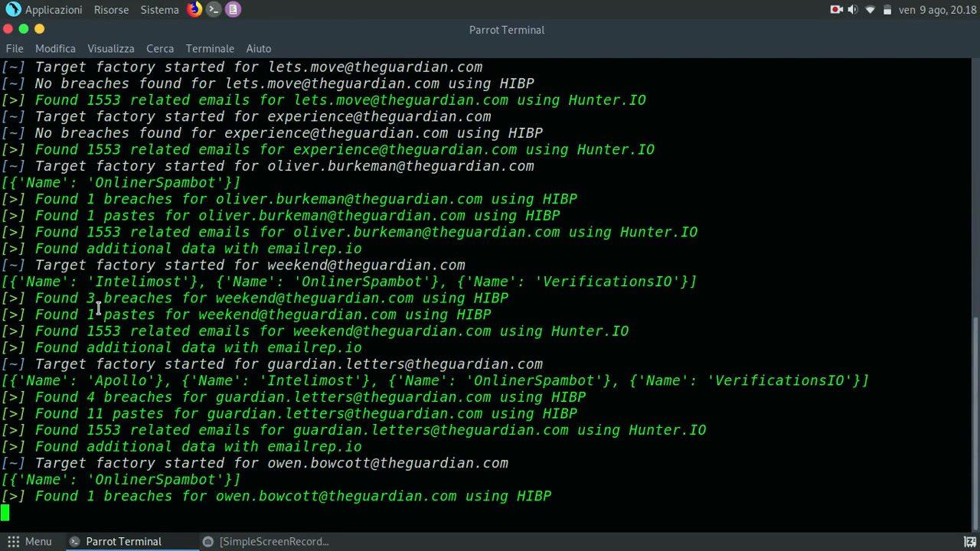
Task: Click the green terminal cursor block
Action: pos(5,513)
